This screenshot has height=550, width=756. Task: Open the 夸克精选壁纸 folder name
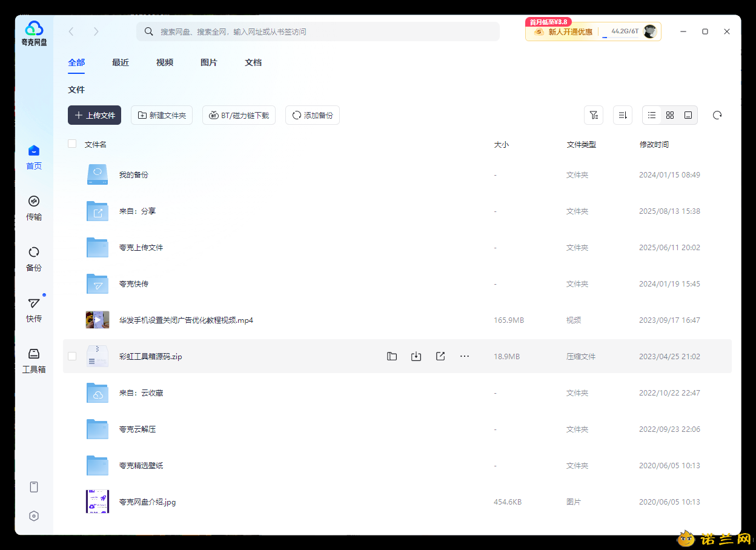click(141, 465)
